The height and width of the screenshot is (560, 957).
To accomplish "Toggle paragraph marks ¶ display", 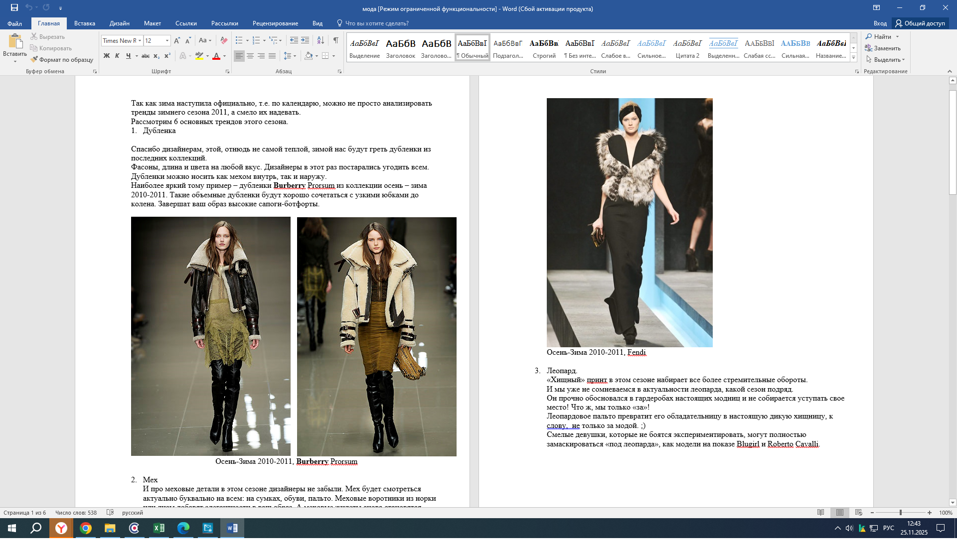I will (x=336, y=40).
